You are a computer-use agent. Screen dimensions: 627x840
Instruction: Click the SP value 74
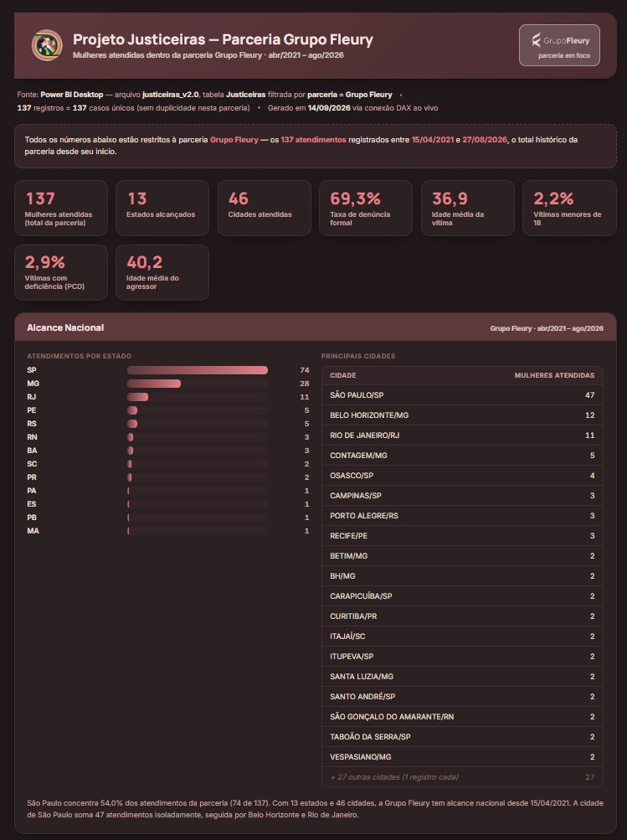point(305,370)
